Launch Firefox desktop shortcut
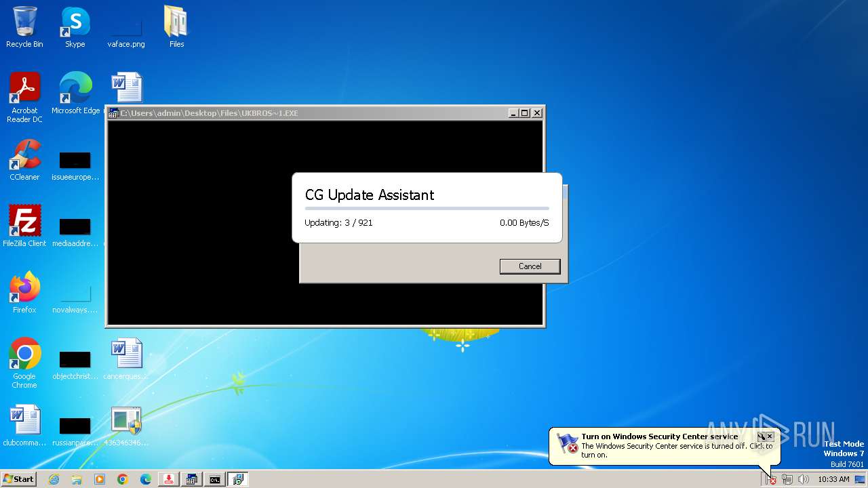Screen dimensions: 868x488 24,293
